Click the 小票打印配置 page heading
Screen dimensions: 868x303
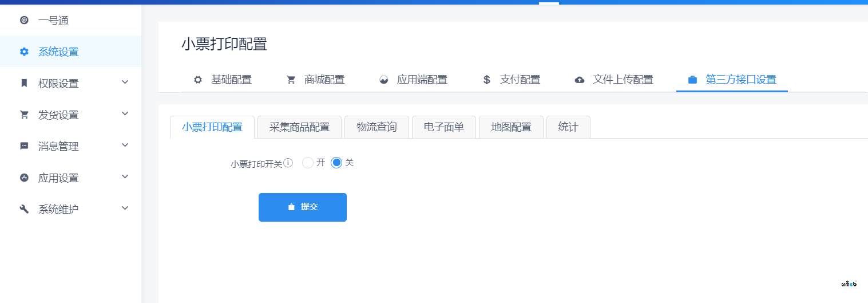click(224, 44)
